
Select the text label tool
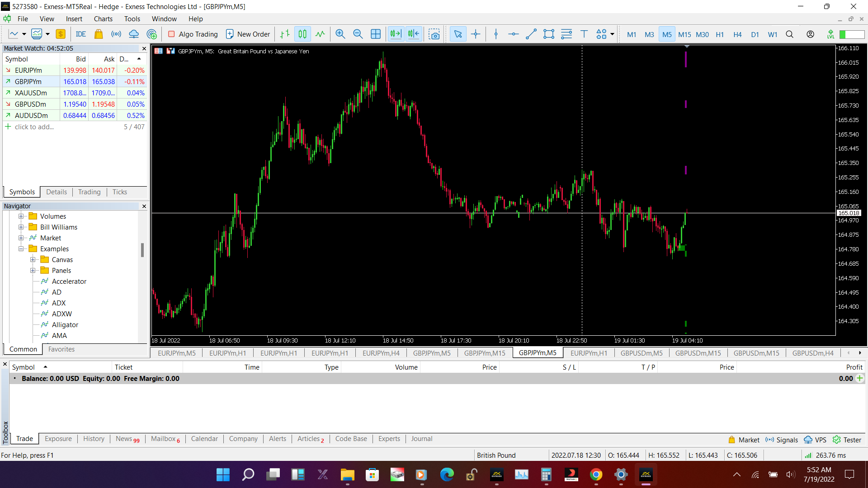584,34
